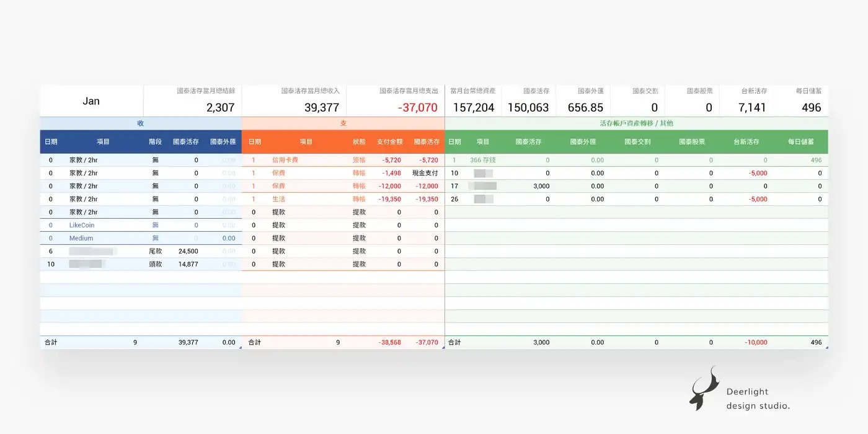
Task: Select the Jan month cell
Action: [x=91, y=101]
